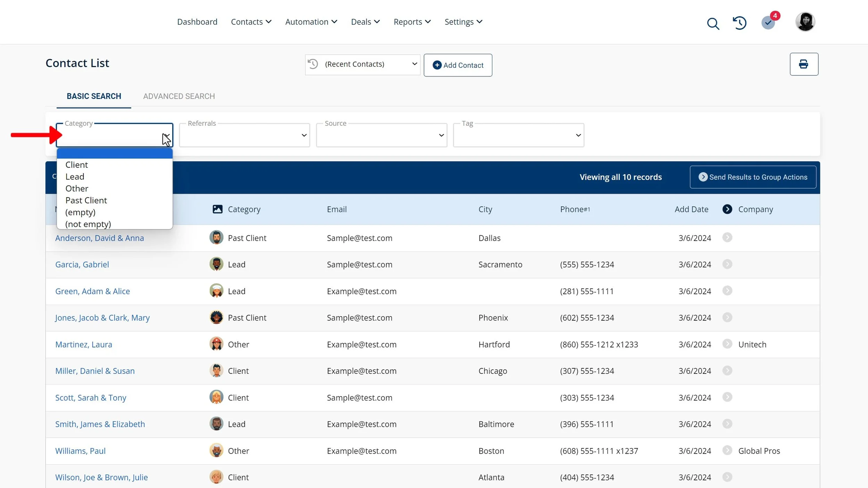
Task: Open the Automation menu
Action: 311,22
